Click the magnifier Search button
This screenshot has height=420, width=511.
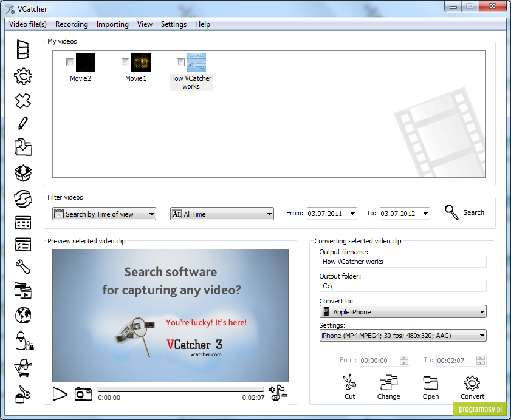pyautogui.click(x=464, y=212)
